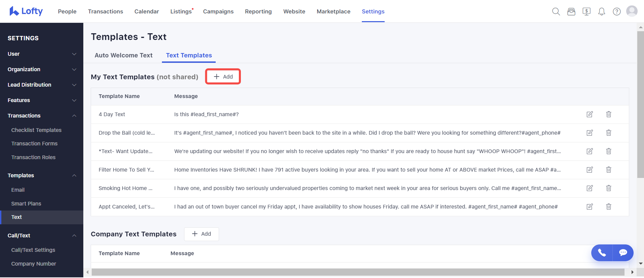Open Smart Plans in sidebar

[x=26, y=203]
